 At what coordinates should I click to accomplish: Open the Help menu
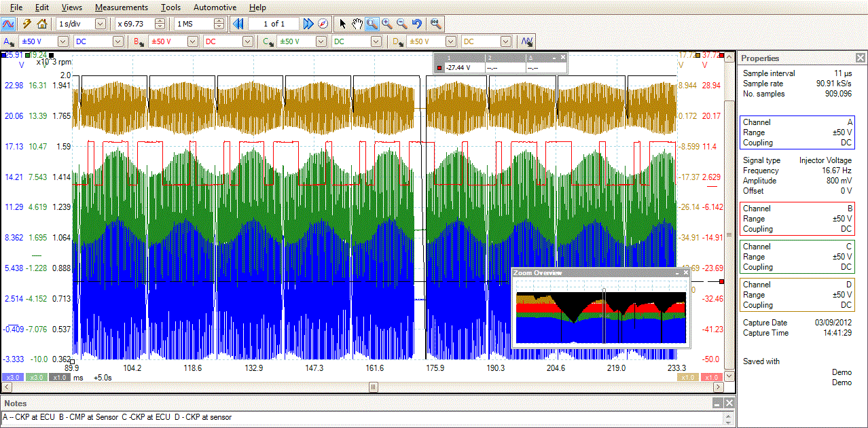[x=257, y=7]
